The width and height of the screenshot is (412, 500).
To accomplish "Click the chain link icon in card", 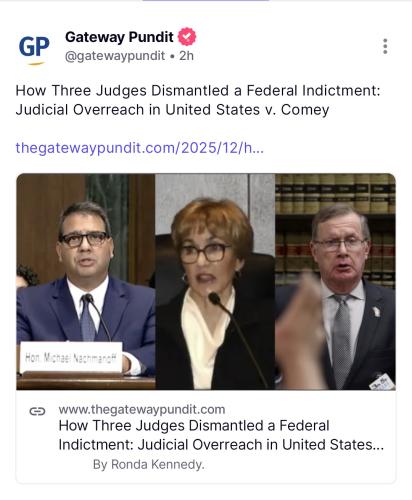I will point(37,411).
